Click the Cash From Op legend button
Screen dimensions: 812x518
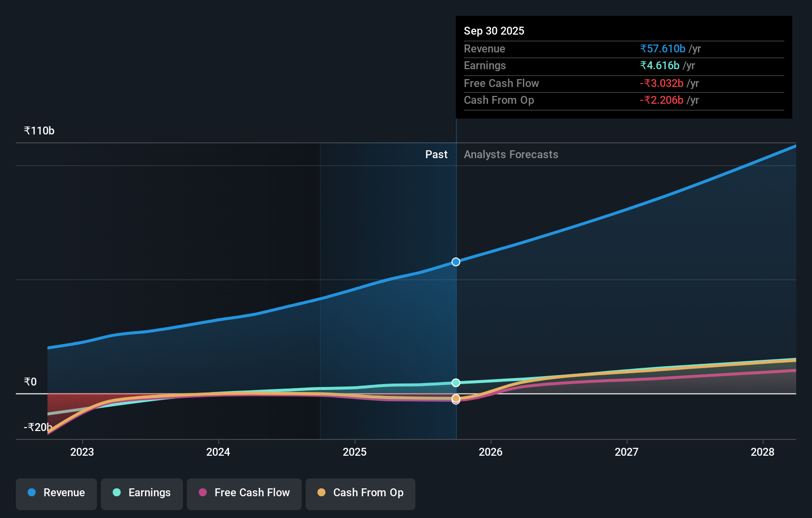click(360, 493)
